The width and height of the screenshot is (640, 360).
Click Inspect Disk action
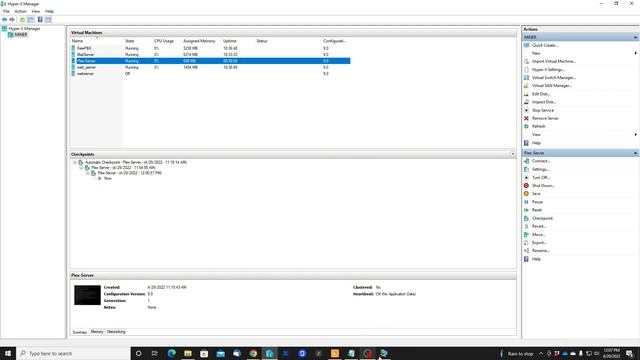point(544,102)
